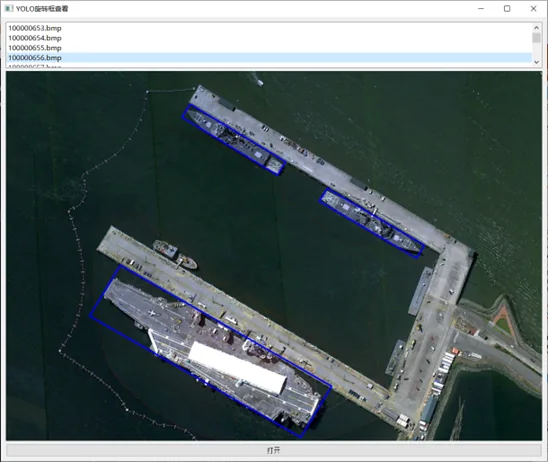Click the file list scroll up arrow
This screenshot has height=462, width=548.
tap(536, 27)
